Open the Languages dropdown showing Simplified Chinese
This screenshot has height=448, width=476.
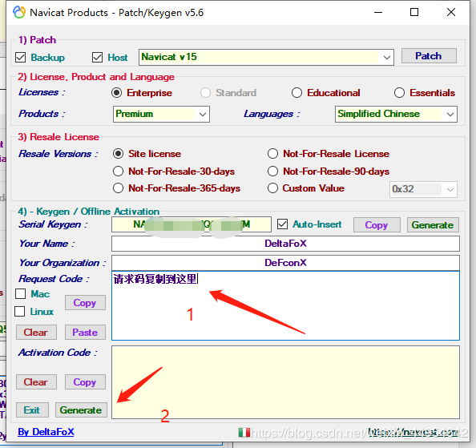(x=396, y=114)
